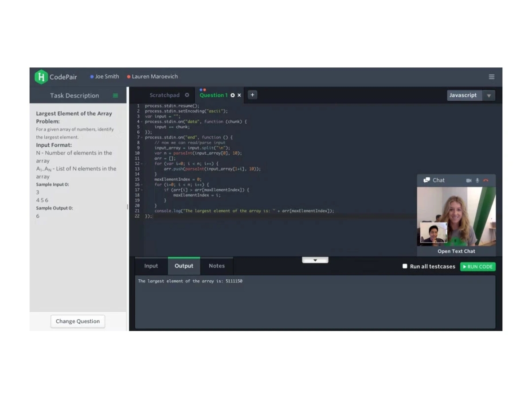Click line 1 process.stdin.resume() code

[172, 106]
